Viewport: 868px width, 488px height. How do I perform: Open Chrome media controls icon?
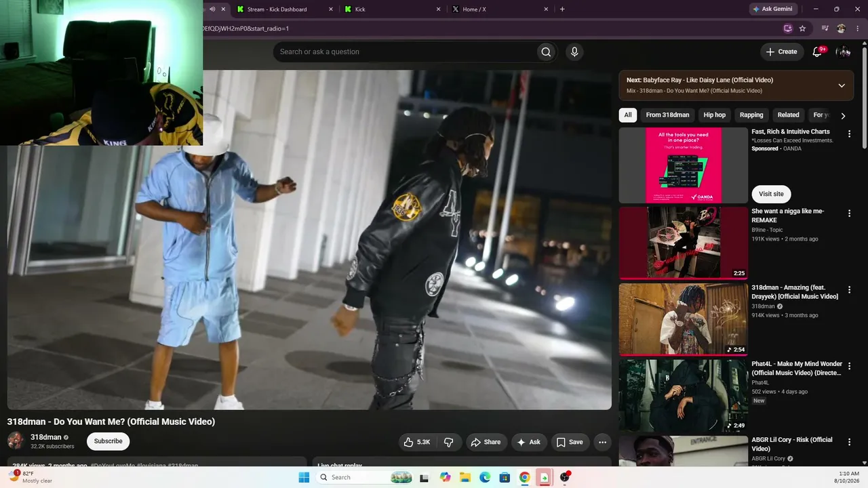(825, 28)
